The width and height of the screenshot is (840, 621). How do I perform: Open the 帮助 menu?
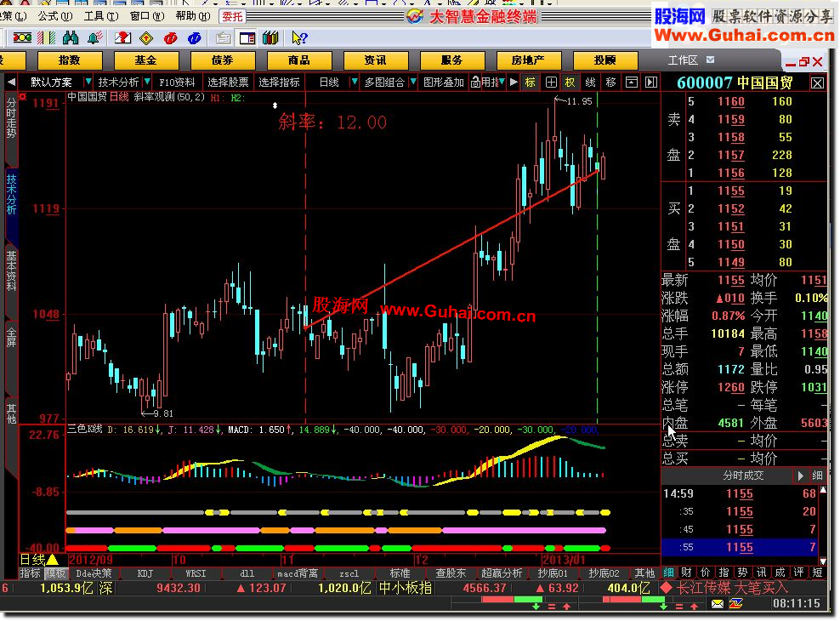pyautogui.click(x=193, y=16)
